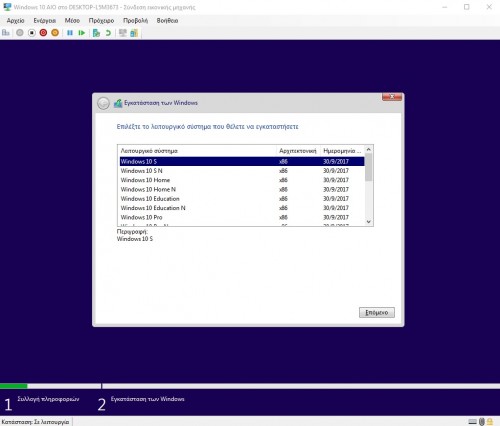500x426 pixels.
Task: Click the Ctrl+Alt+Delete toolbar icon
Action: [6, 33]
